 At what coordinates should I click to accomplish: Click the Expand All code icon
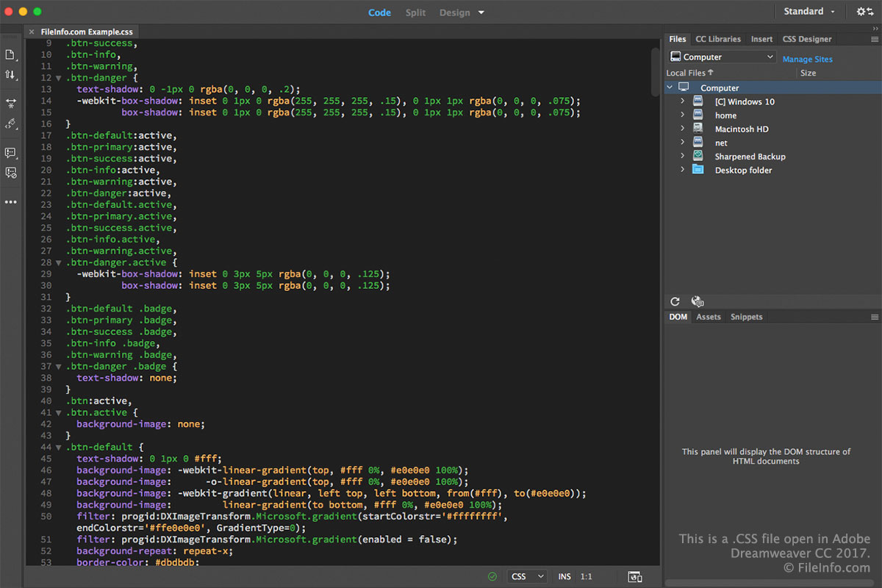(10, 104)
